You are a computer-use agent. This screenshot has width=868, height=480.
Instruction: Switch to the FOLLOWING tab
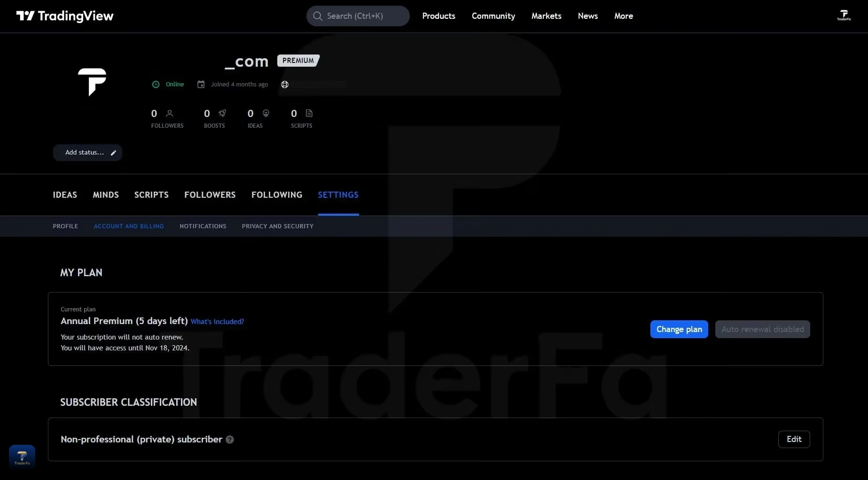[277, 195]
